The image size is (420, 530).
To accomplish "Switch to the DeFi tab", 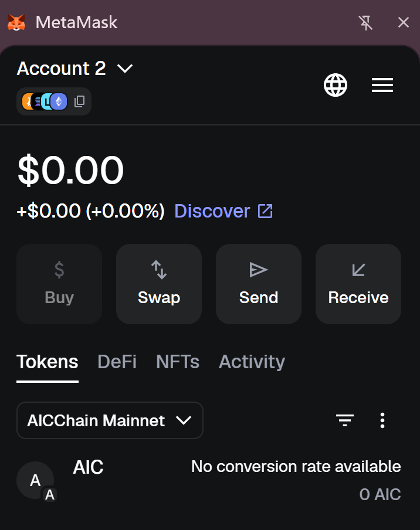I will [x=117, y=362].
